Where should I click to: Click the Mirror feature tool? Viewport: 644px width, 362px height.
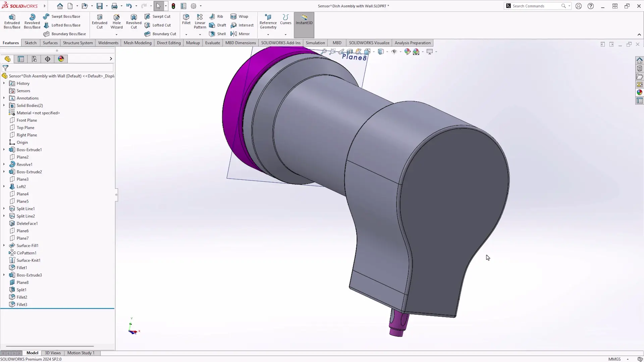pos(240,34)
